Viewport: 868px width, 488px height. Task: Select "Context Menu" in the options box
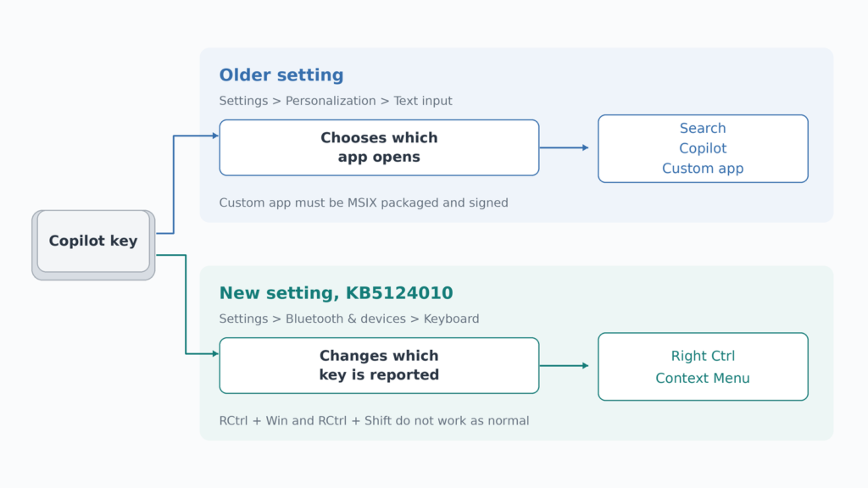pos(703,378)
